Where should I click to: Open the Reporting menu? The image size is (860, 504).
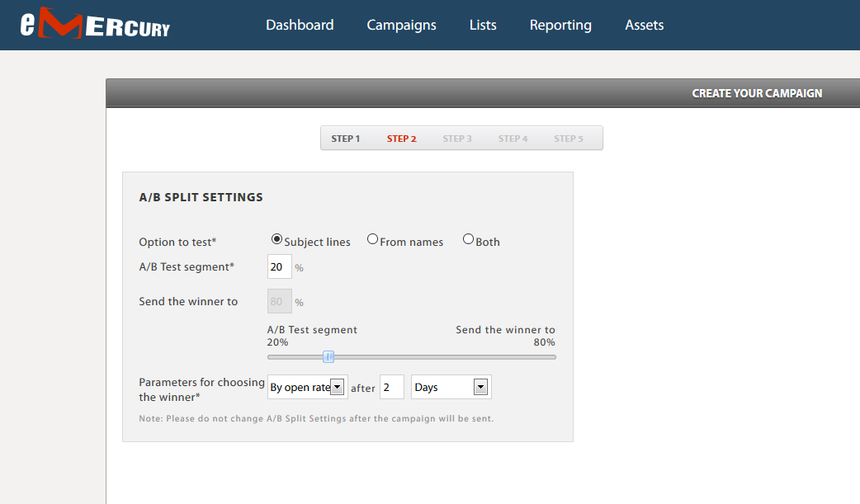tap(560, 25)
